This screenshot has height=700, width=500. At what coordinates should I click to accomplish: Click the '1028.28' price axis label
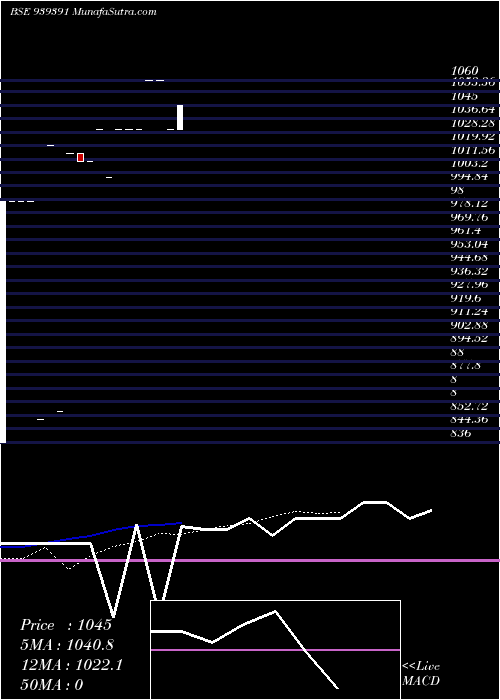click(473, 123)
